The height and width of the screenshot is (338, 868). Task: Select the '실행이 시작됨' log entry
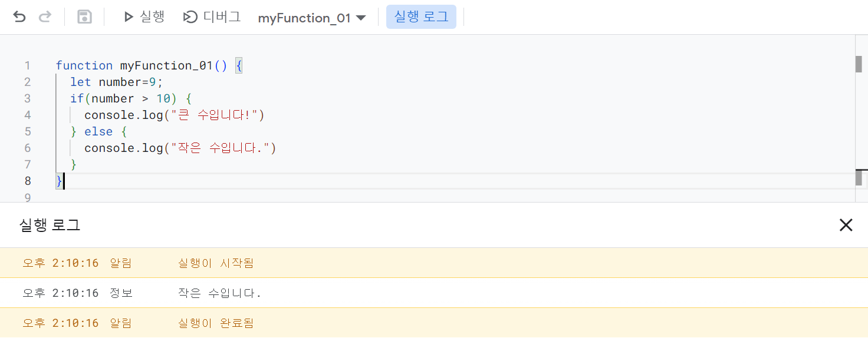point(434,263)
